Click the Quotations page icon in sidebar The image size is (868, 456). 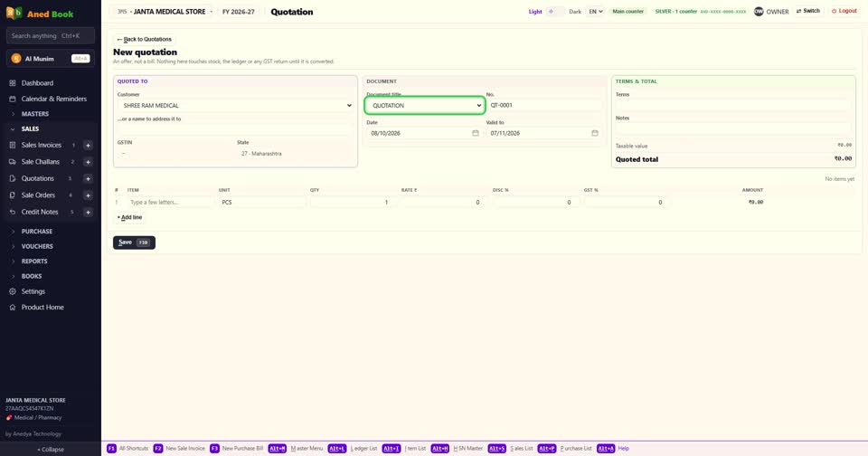tap(12, 178)
